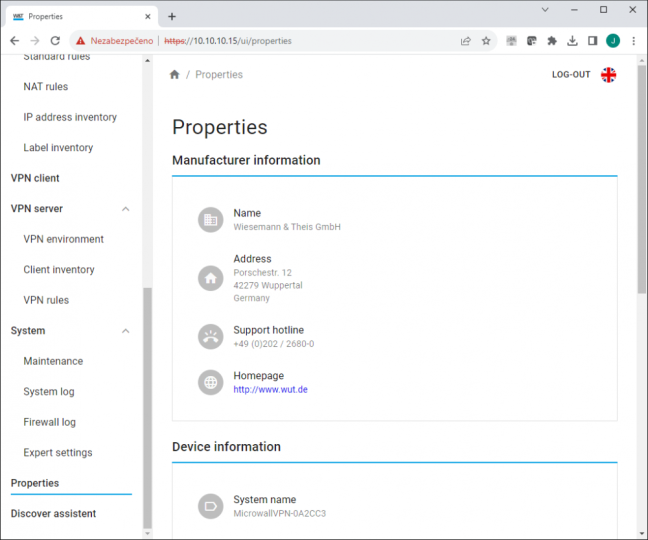Viewport: 648px width, 540px height.
Task: Switch language with the UK flag icon
Action: (608, 75)
